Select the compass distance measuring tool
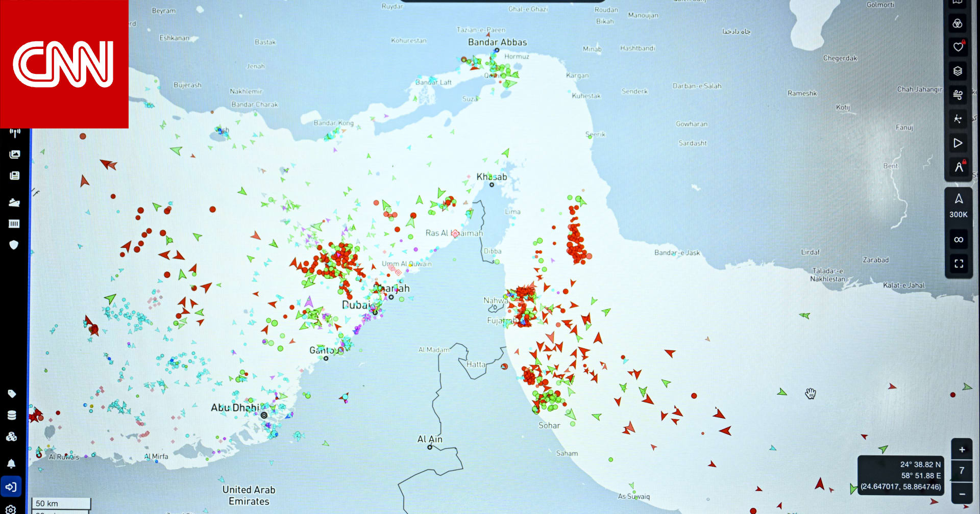 click(x=958, y=167)
